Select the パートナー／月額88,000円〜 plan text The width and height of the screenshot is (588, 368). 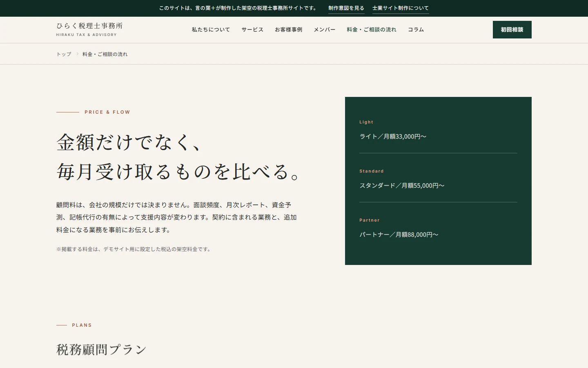[x=399, y=235]
